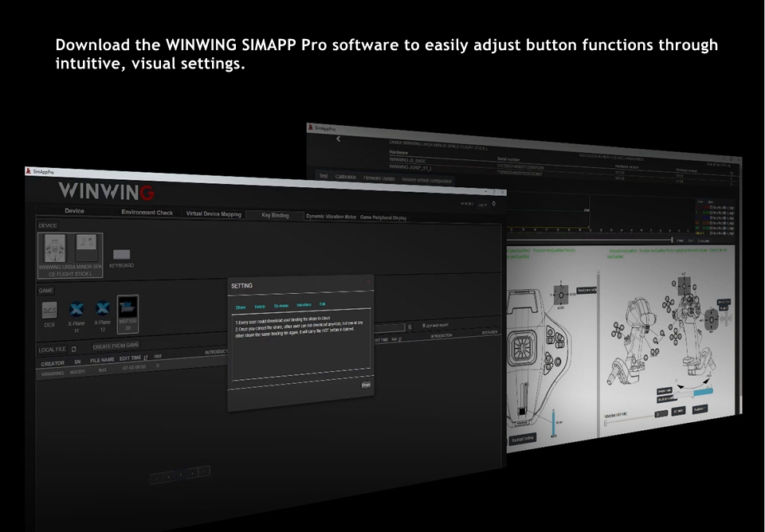Click the back arrow in device window

[x=338, y=139]
